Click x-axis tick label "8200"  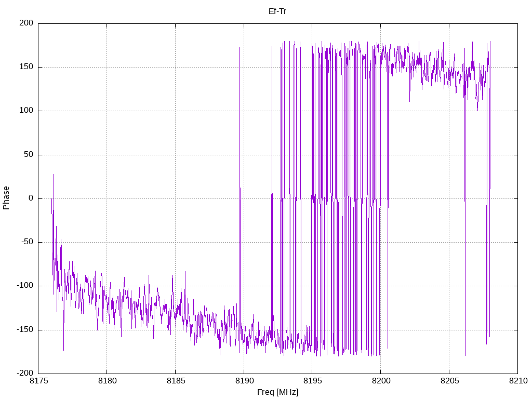point(381,381)
